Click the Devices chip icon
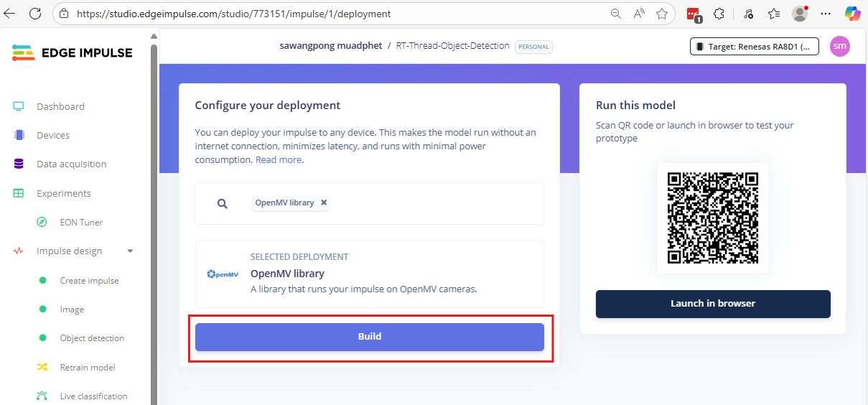This screenshot has width=868, height=405. (19, 135)
